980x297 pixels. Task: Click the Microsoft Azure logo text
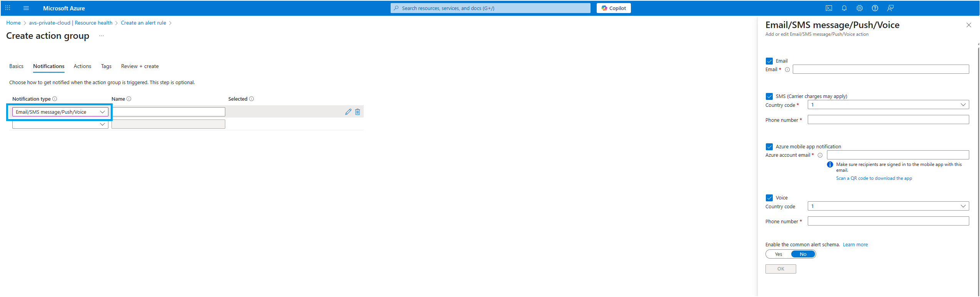[64, 8]
